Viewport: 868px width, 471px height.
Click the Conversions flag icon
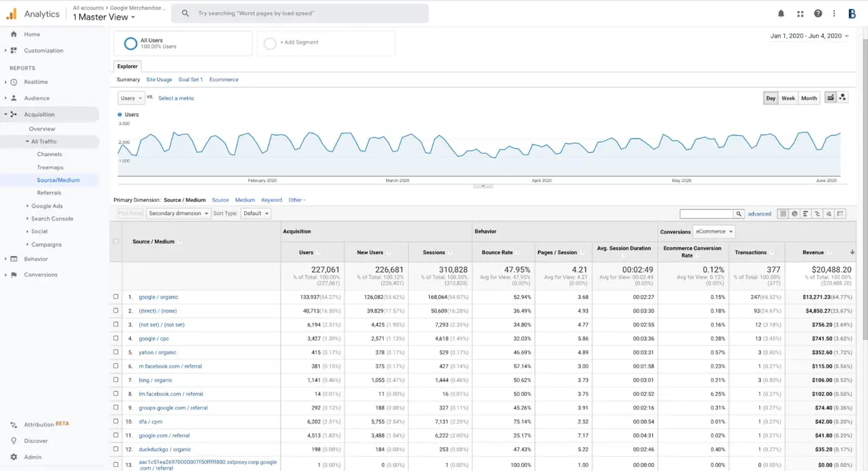pyautogui.click(x=14, y=275)
